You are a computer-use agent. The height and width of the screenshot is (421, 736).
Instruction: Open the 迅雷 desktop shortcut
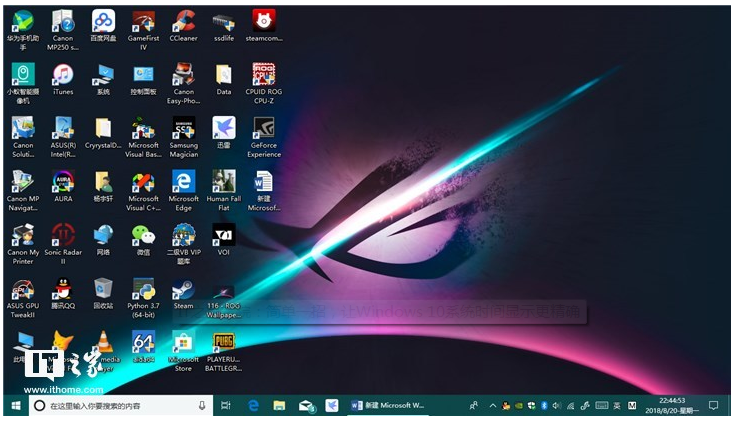224,133
